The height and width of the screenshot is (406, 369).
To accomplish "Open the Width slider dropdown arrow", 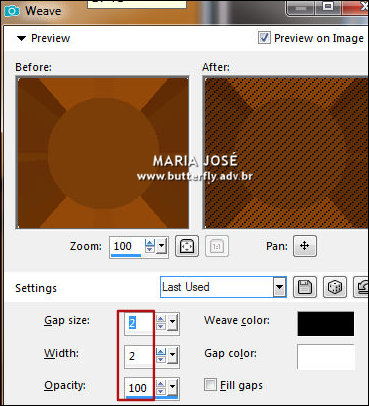I will tap(172, 355).
